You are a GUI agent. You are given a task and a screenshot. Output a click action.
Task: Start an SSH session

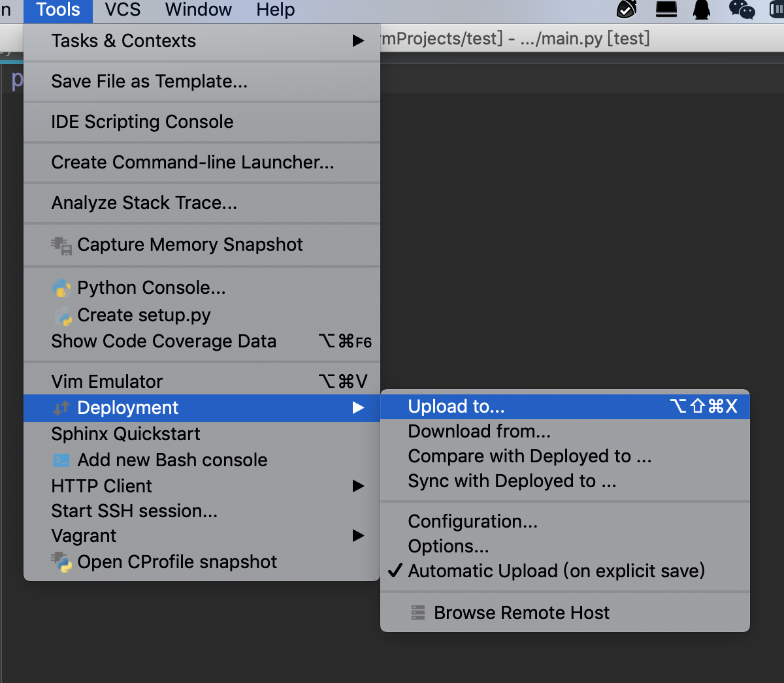[134, 511]
